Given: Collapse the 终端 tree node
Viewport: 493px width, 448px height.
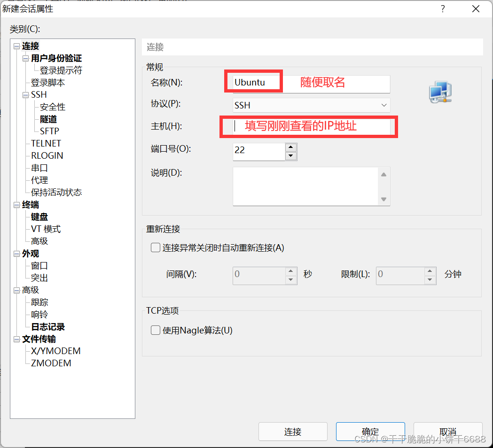Looking at the screenshot, I should pos(16,205).
